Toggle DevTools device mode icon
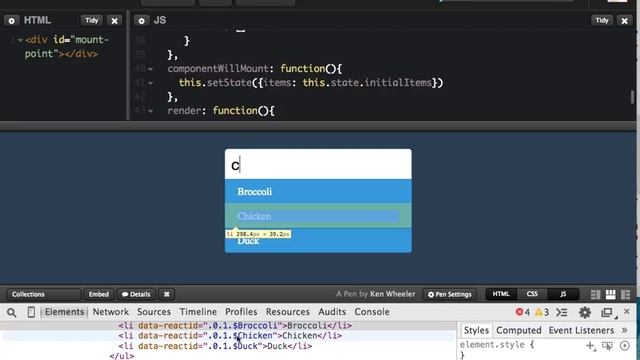 31,312
